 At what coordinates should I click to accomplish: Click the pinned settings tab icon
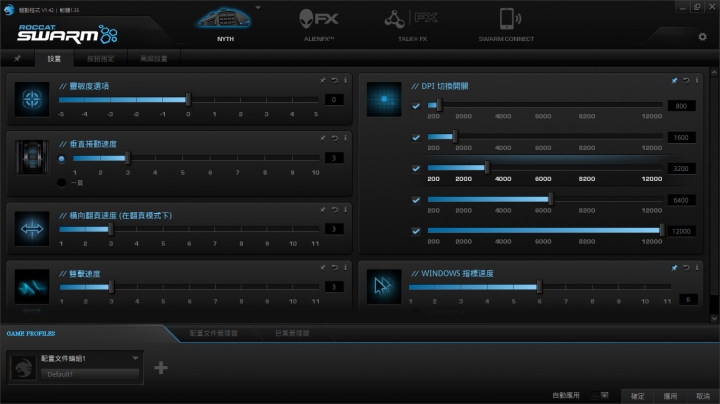17,59
